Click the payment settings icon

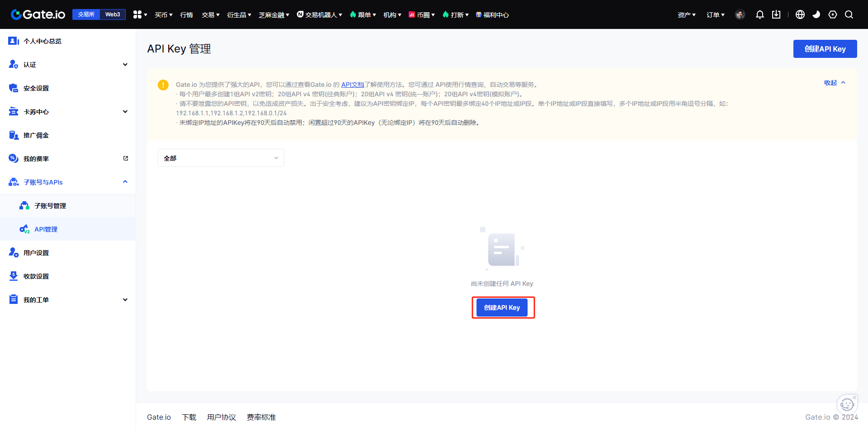click(x=14, y=276)
